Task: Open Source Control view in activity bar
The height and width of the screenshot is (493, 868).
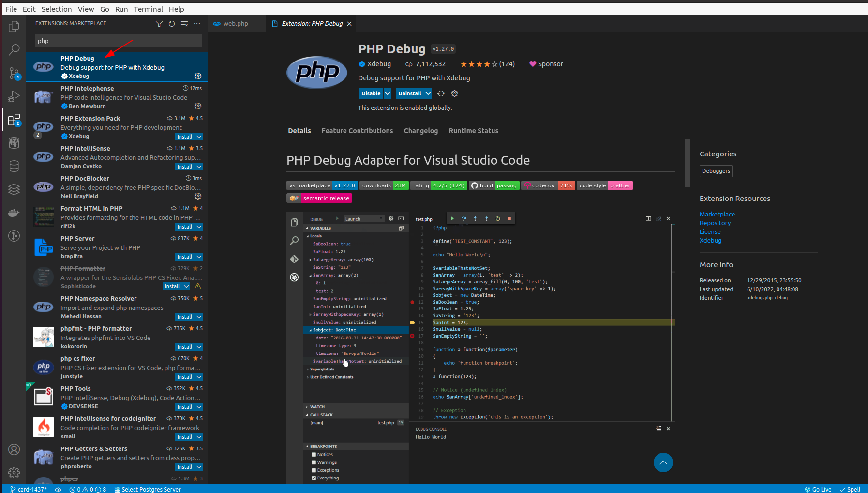Action: point(14,73)
